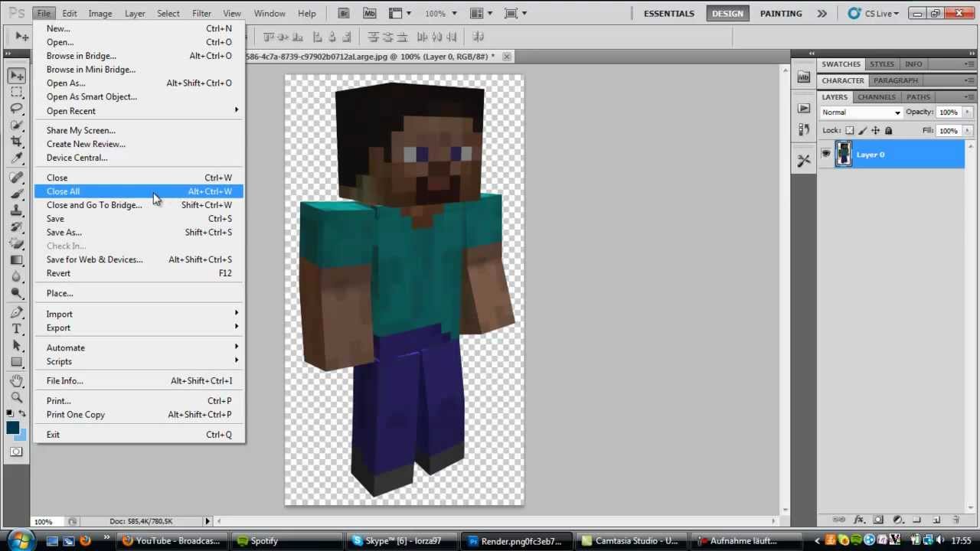
Task: Expand the Scripts submenu
Action: click(139, 361)
